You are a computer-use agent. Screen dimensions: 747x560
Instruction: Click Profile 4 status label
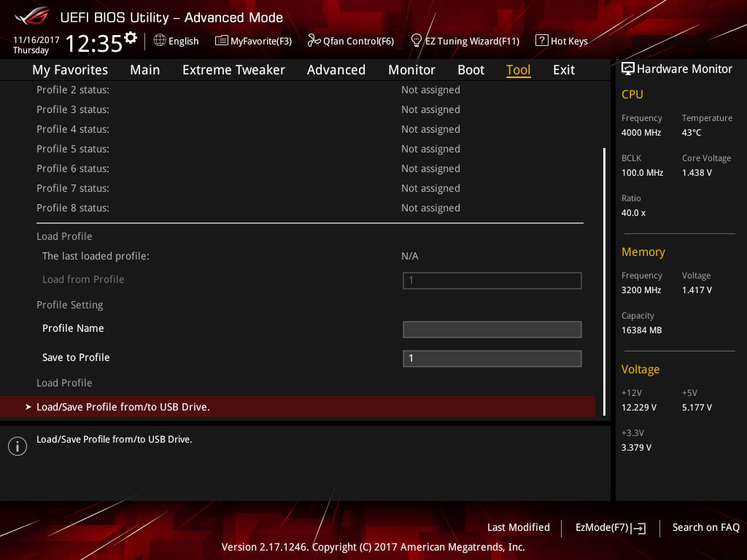[73, 129]
